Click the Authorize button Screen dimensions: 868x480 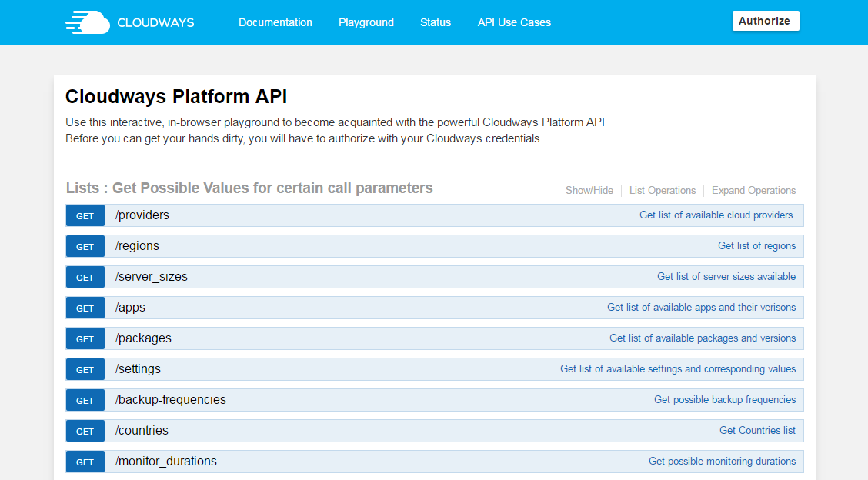[765, 21]
